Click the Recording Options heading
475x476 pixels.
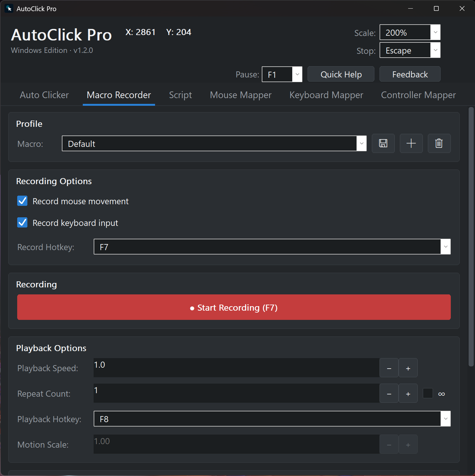point(54,181)
